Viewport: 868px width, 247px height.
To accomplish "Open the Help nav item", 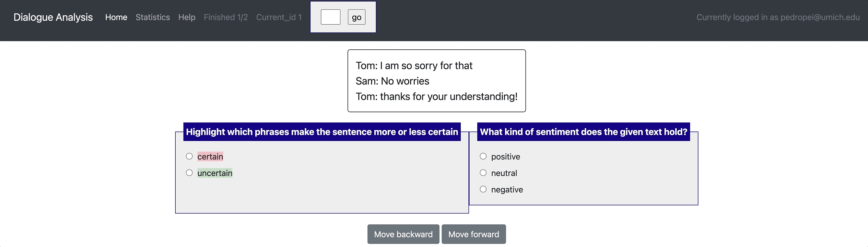I will (187, 17).
